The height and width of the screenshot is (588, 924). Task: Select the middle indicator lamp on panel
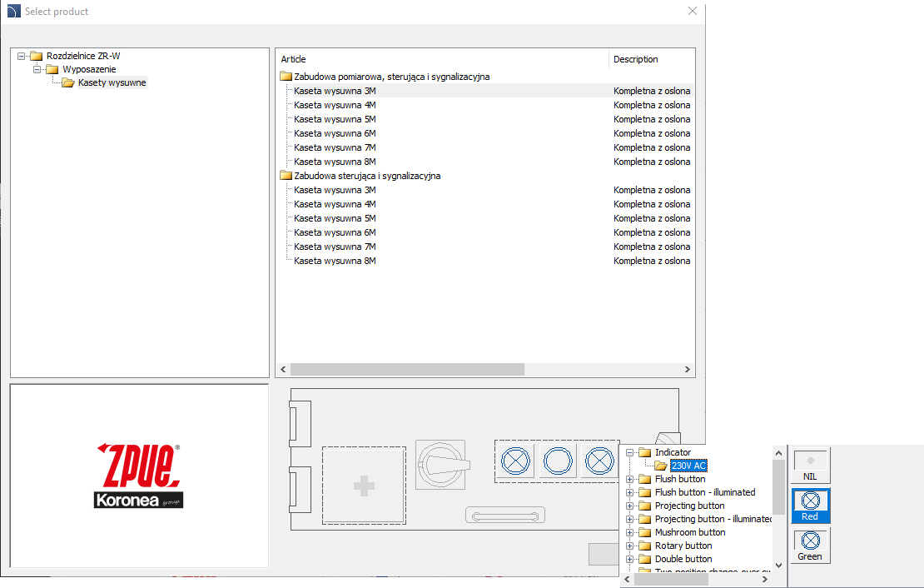559,460
